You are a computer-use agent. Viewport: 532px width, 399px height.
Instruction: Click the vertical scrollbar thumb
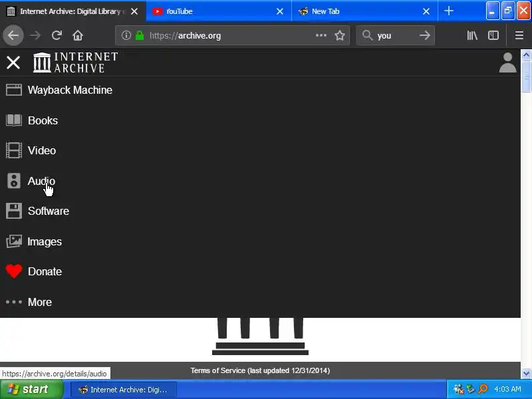click(526, 77)
